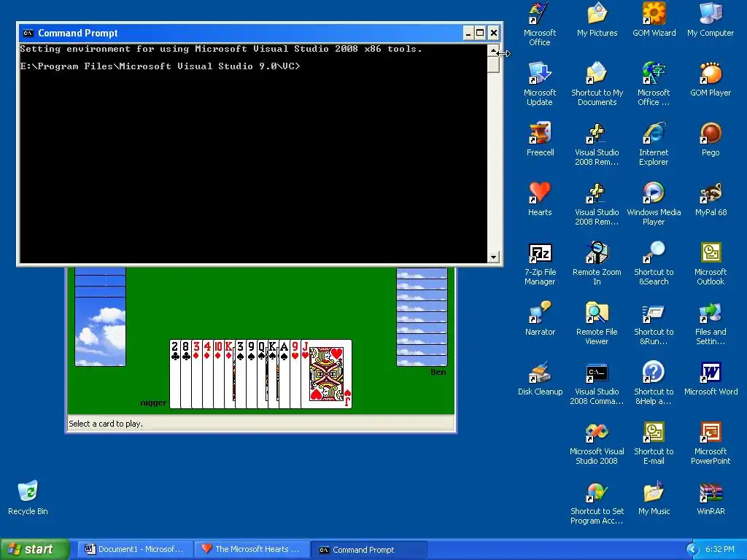Click the Disk Cleanup desktop icon
The width and height of the screenshot is (747, 560).
[x=540, y=378]
